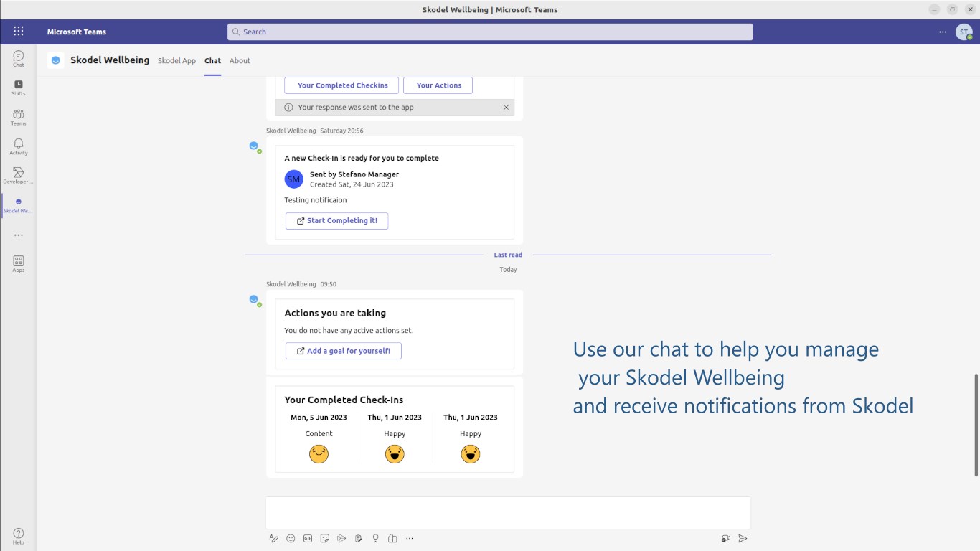This screenshot has height=551, width=980.
Task: Open more messaging extensions ellipsis
Action: (x=410, y=538)
